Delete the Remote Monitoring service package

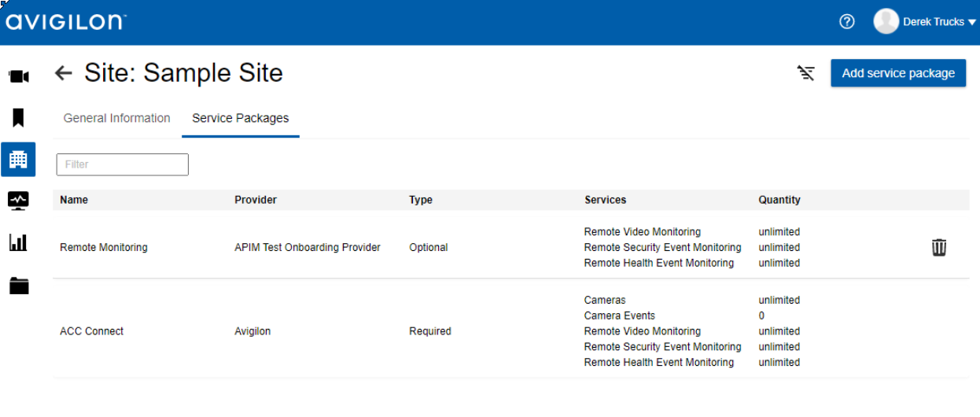[938, 248]
